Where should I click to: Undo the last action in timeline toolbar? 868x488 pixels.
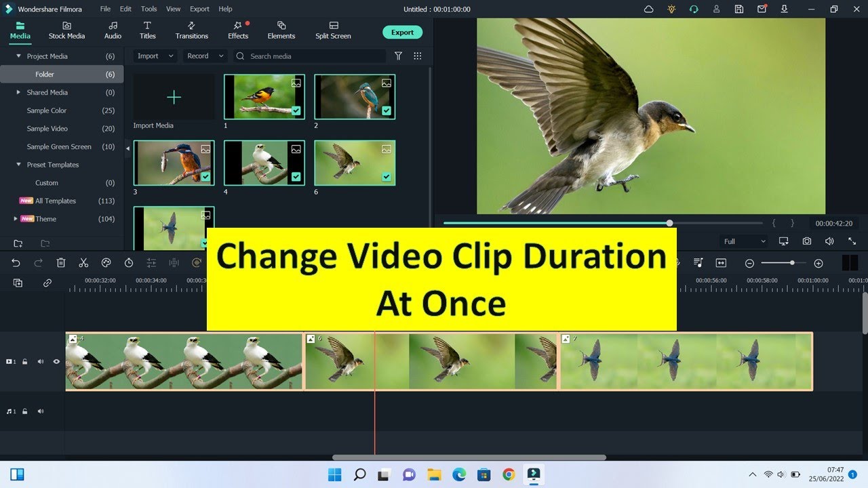[16, 263]
